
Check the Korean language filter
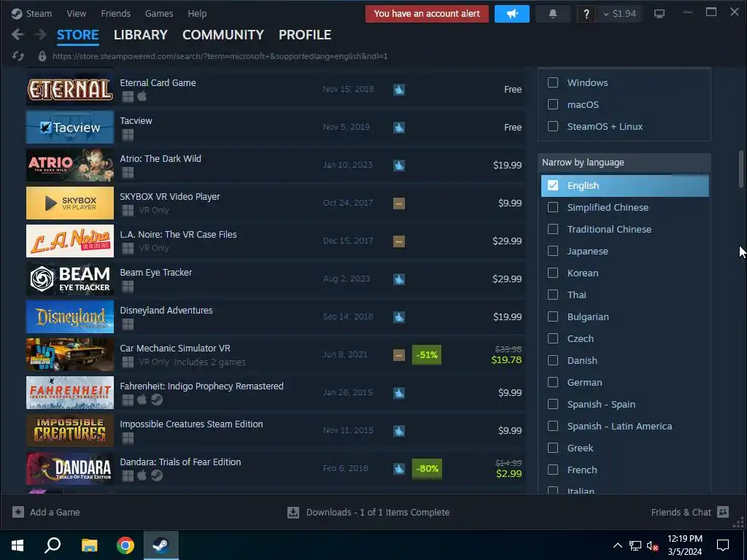pyautogui.click(x=553, y=273)
